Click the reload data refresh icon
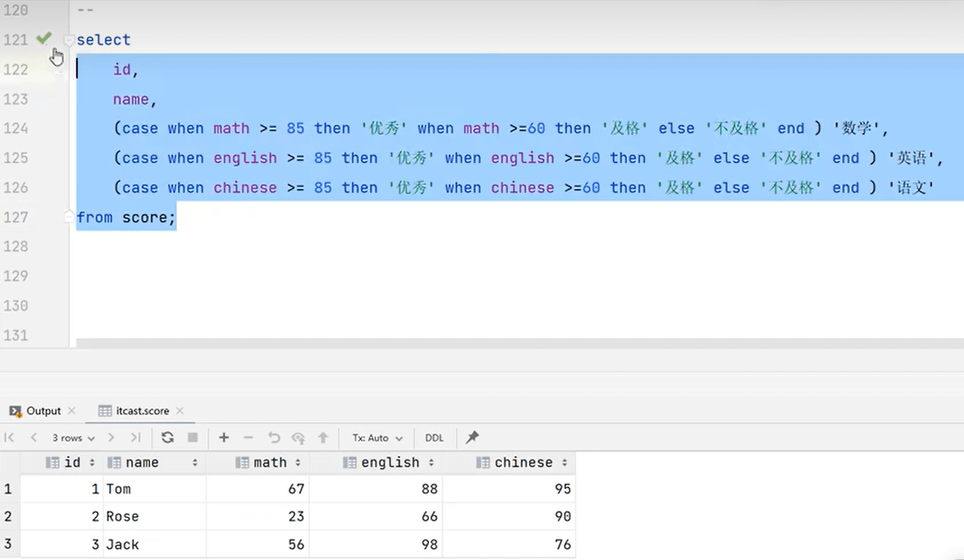Image resolution: width=964 pixels, height=560 pixels. [168, 437]
